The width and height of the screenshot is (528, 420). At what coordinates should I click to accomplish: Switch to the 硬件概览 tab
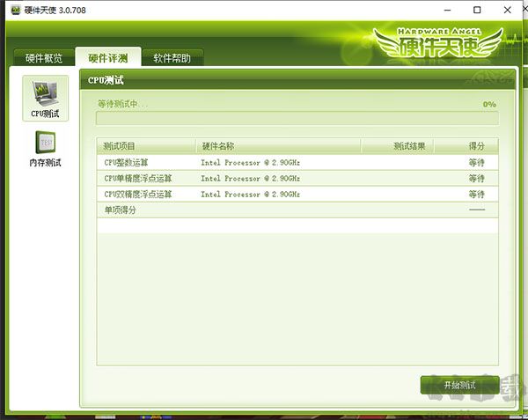click(44, 58)
